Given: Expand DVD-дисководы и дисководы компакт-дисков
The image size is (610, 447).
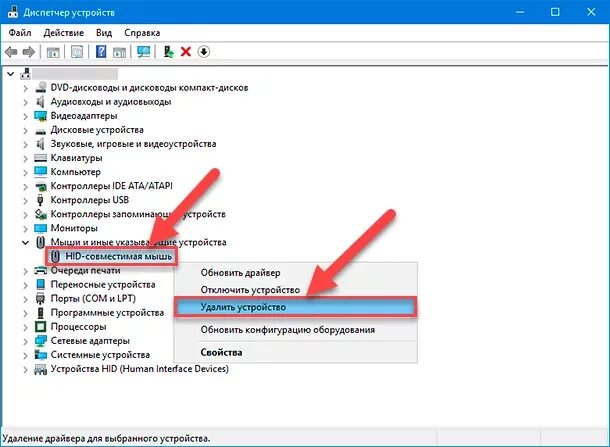Looking at the screenshot, I should pyautogui.click(x=25, y=88).
